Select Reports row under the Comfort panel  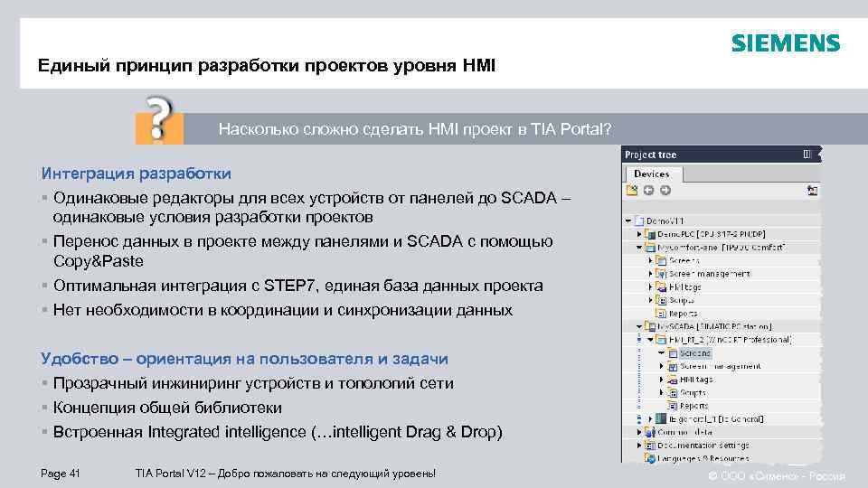click(x=722, y=314)
